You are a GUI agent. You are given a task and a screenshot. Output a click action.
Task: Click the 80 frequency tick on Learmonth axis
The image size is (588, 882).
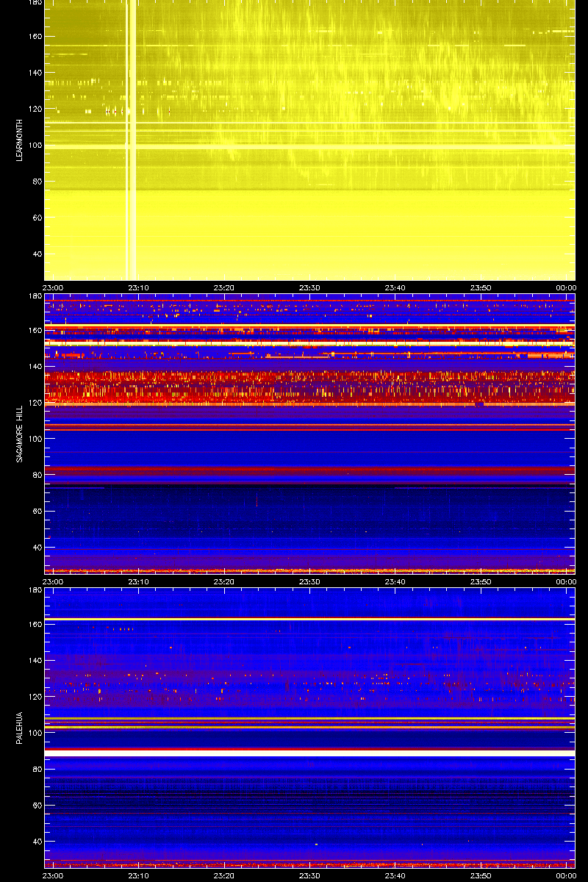[37, 182]
